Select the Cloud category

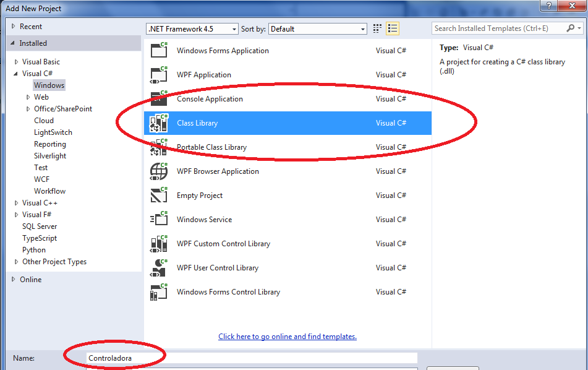pyautogui.click(x=44, y=121)
